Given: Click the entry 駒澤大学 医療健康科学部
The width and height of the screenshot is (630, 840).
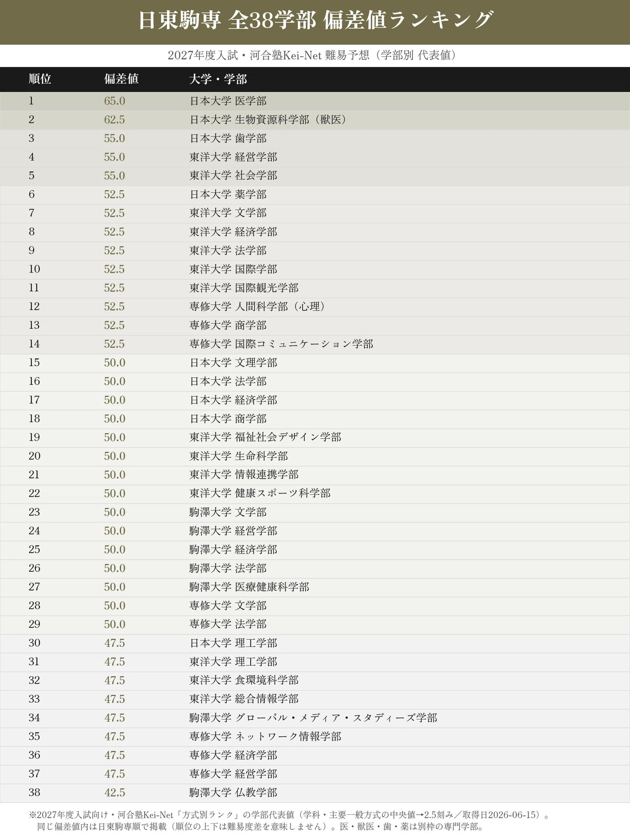Looking at the screenshot, I should point(249,587).
